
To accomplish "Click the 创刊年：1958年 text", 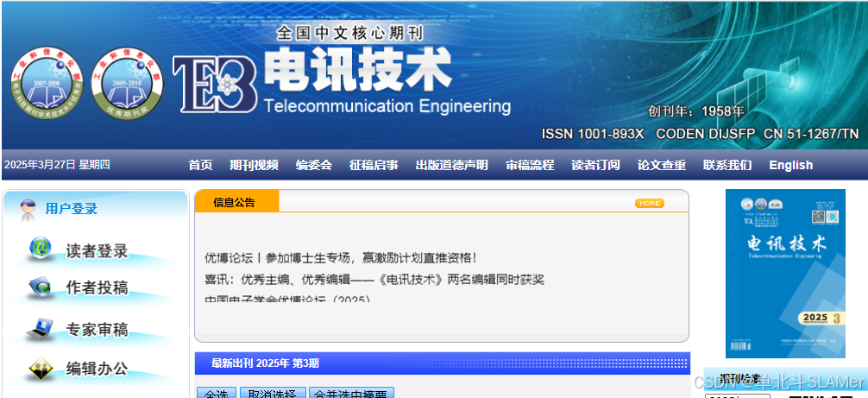I will [x=696, y=111].
